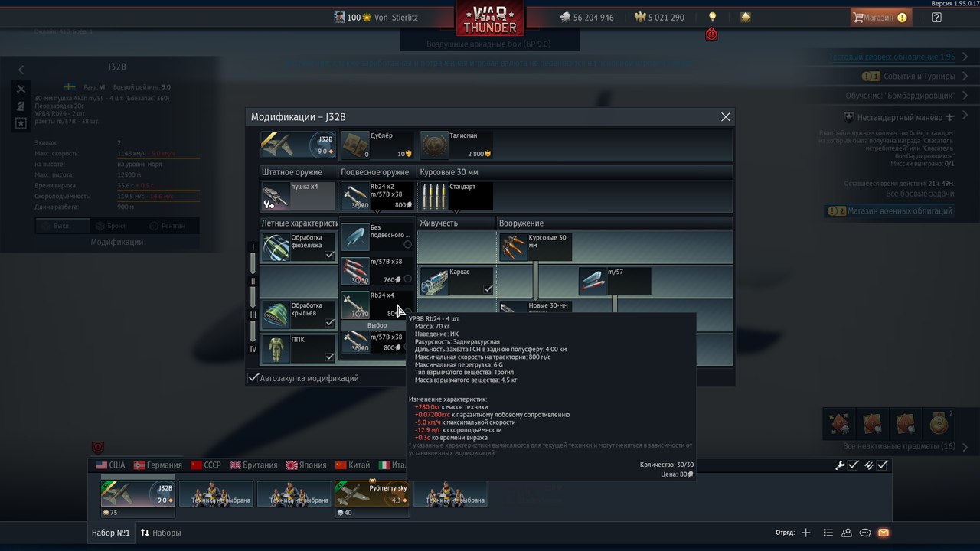The width and height of the screenshot is (980, 551).
Task: Click the Silver Lions balance 56 204 946
Action: 586,17
